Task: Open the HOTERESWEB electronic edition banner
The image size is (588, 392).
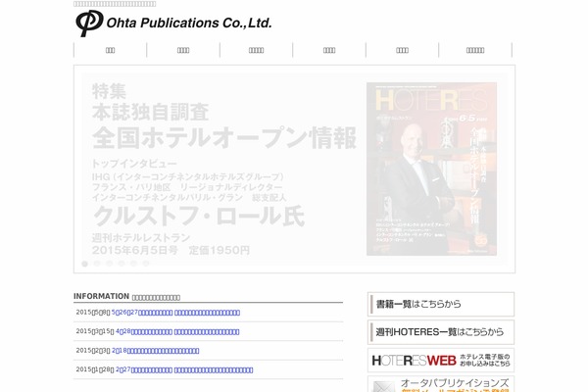Action: [441, 360]
